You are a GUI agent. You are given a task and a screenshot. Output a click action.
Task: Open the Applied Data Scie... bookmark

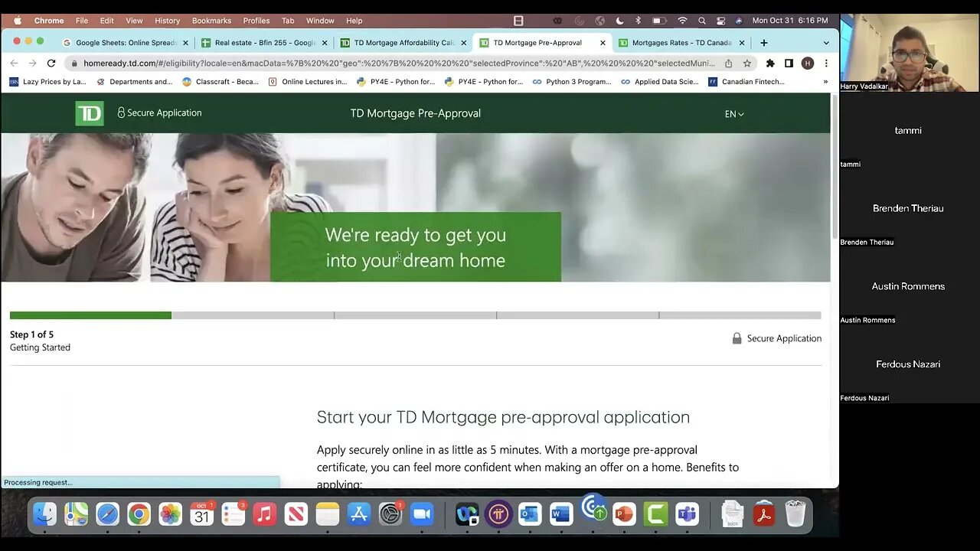pos(660,82)
